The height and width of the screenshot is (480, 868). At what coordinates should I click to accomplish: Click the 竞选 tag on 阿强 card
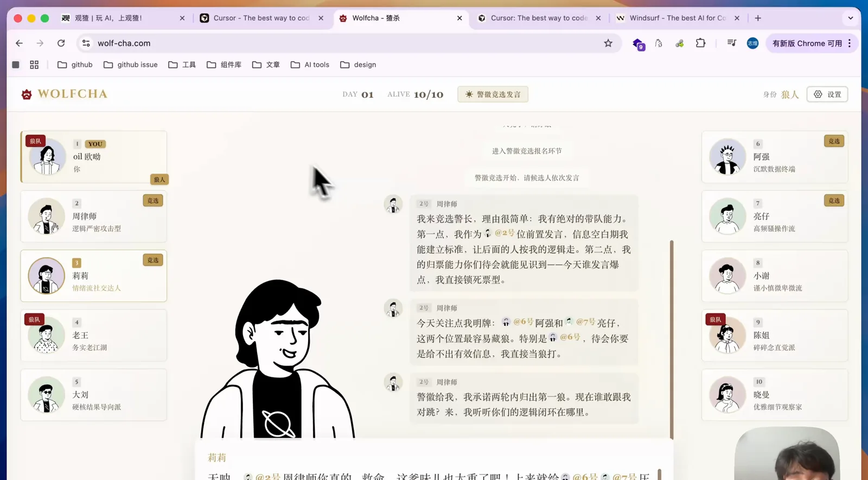pyautogui.click(x=834, y=141)
